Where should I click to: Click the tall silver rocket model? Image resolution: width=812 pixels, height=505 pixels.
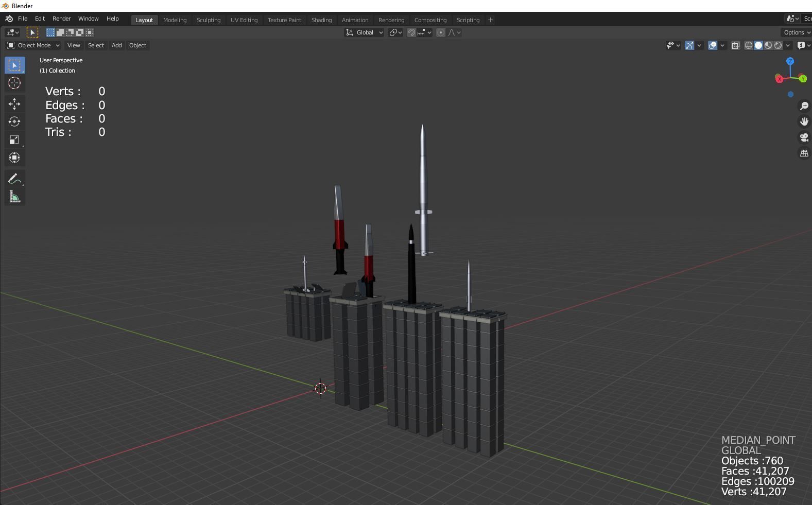pos(423,190)
